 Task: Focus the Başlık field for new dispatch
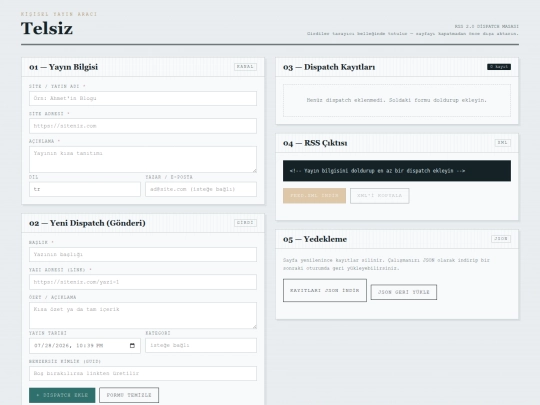(143, 255)
